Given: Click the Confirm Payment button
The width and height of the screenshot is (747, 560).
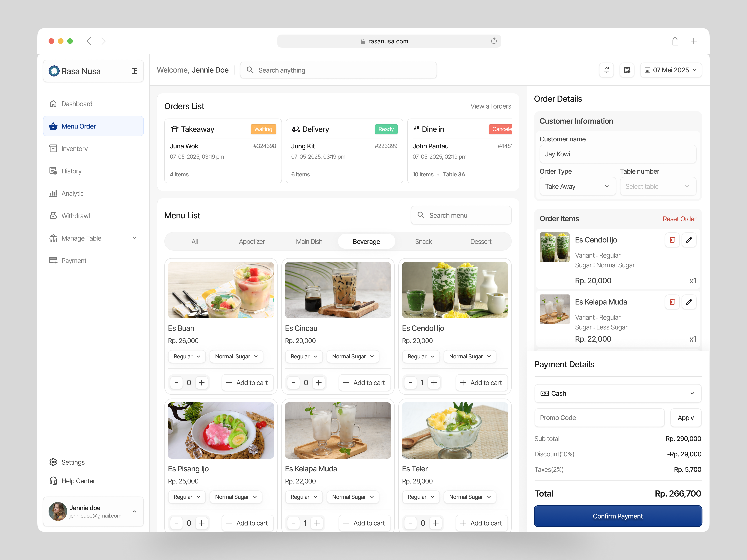Looking at the screenshot, I should (618, 516).
